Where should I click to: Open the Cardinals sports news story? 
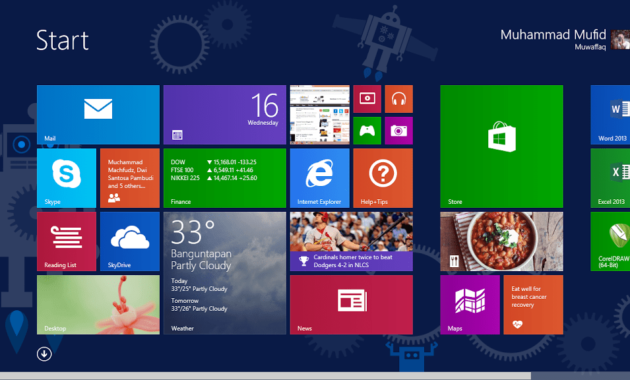[351, 241]
